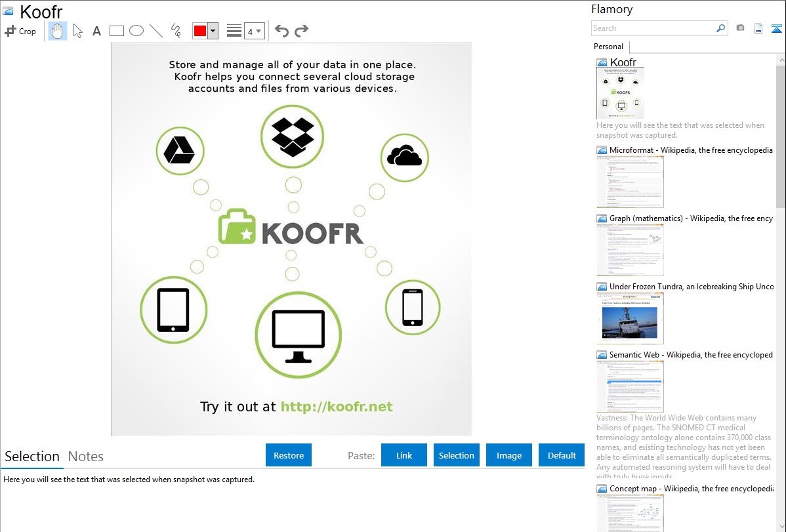Click the Default paste button
Screen dimensions: 786x532
coord(562,455)
